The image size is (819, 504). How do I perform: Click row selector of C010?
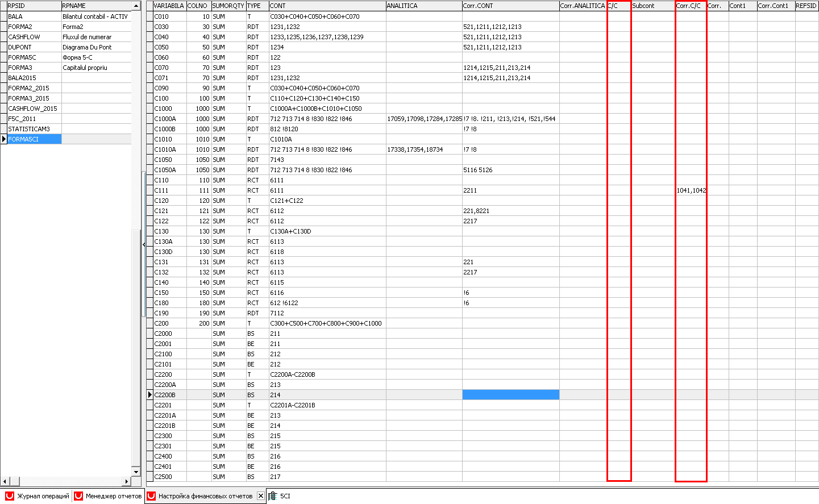(x=149, y=16)
